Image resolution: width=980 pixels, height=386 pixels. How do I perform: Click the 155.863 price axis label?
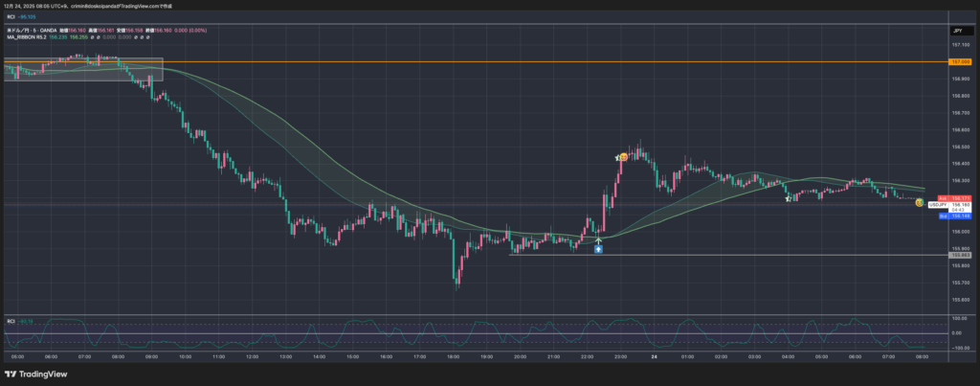[x=960, y=255]
